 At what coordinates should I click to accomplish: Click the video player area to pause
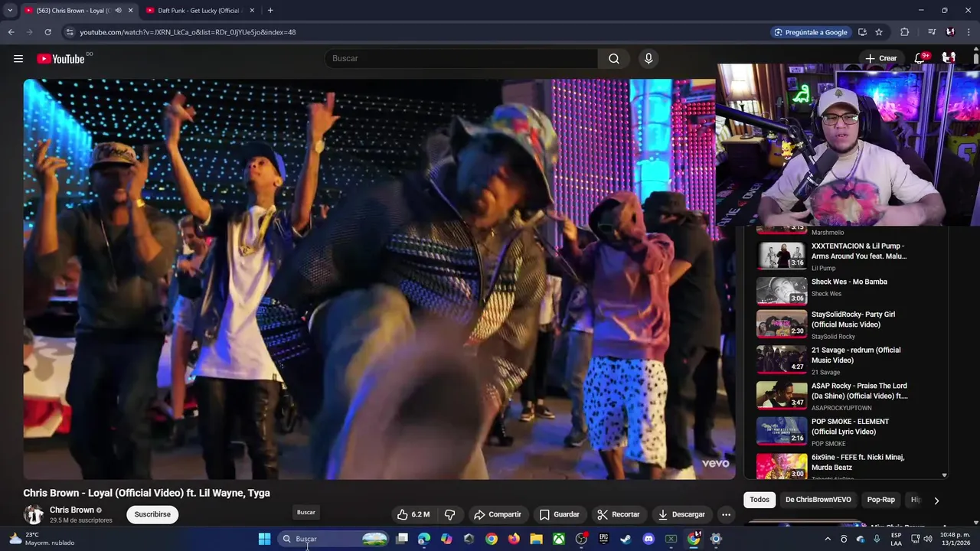[x=379, y=279]
